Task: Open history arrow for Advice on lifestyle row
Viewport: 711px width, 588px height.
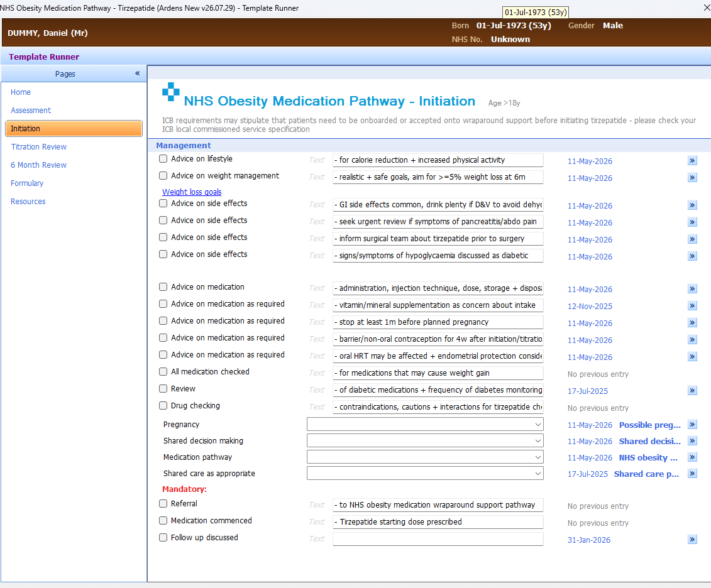Action: click(x=692, y=161)
